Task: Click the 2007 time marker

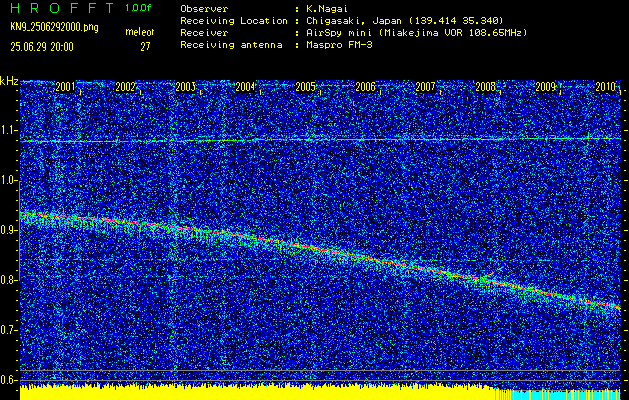Action: (x=425, y=87)
